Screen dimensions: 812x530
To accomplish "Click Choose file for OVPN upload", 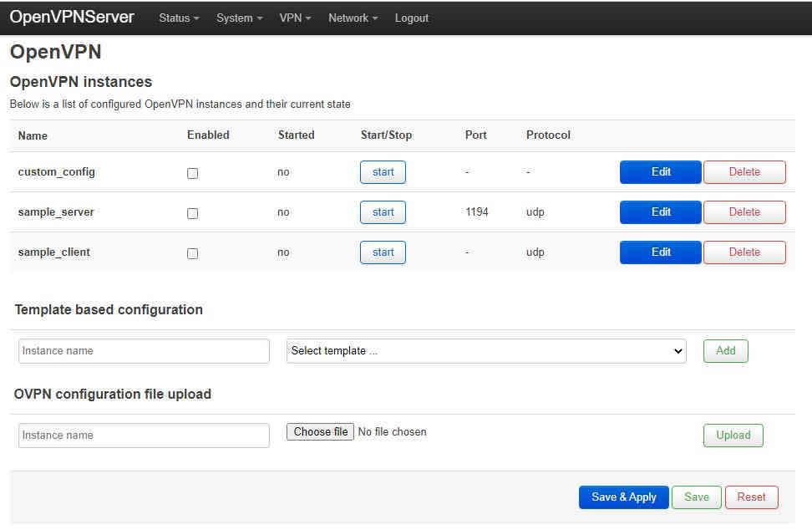I will point(320,431).
